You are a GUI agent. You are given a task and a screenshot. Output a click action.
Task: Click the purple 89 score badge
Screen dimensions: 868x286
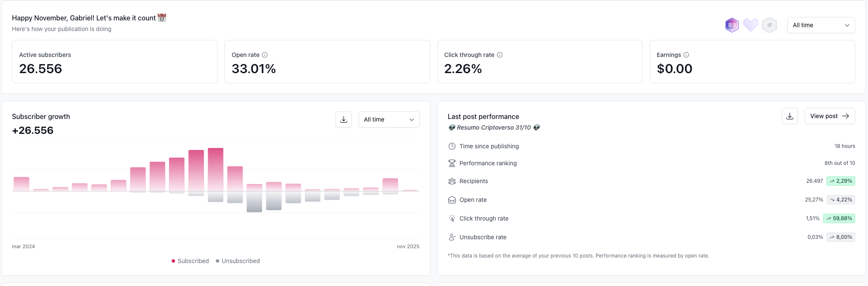pyautogui.click(x=732, y=25)
